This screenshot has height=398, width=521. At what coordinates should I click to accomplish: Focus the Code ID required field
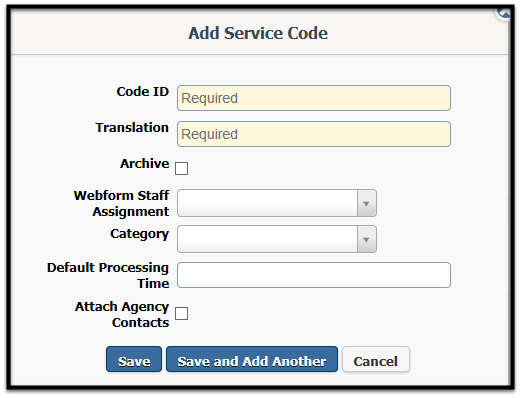click(314, 98)
